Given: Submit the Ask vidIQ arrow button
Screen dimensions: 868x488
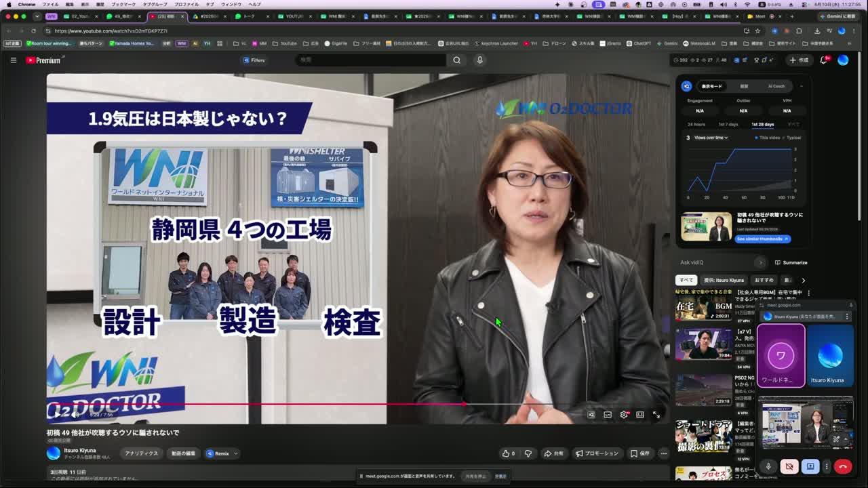Looking at the screenshot, I should (760, 262).
